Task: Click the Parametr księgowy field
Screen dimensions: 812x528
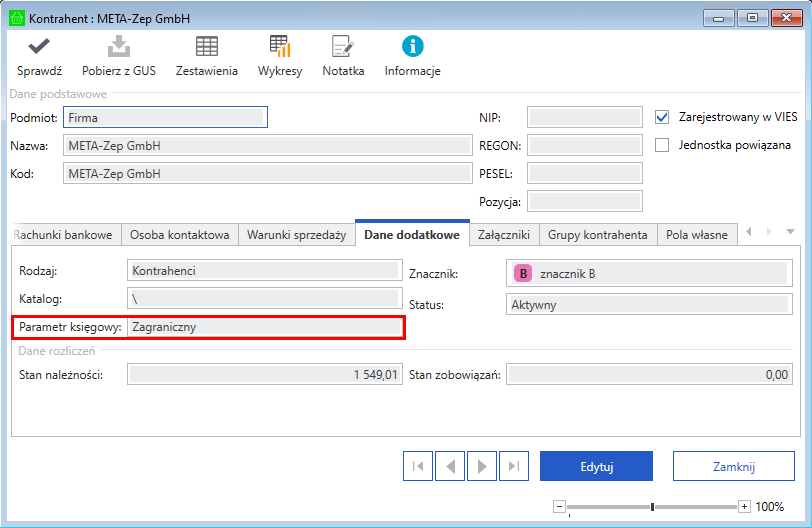Action: (265, 327)
